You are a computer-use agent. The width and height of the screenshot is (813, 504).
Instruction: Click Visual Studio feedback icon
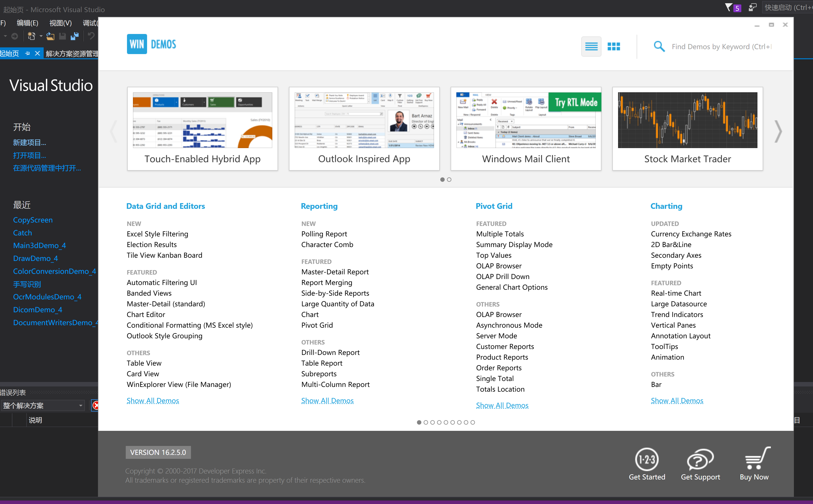click(x=752, y=7)
